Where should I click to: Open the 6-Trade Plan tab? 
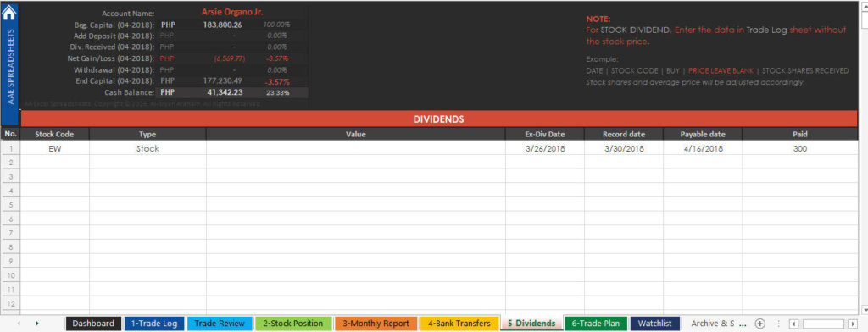click(596, 324)
